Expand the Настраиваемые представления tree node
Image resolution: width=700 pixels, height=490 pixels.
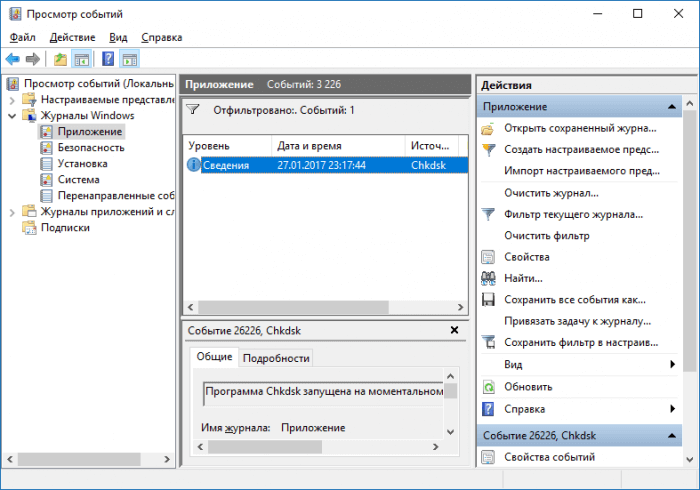click(x=12, y=100)
